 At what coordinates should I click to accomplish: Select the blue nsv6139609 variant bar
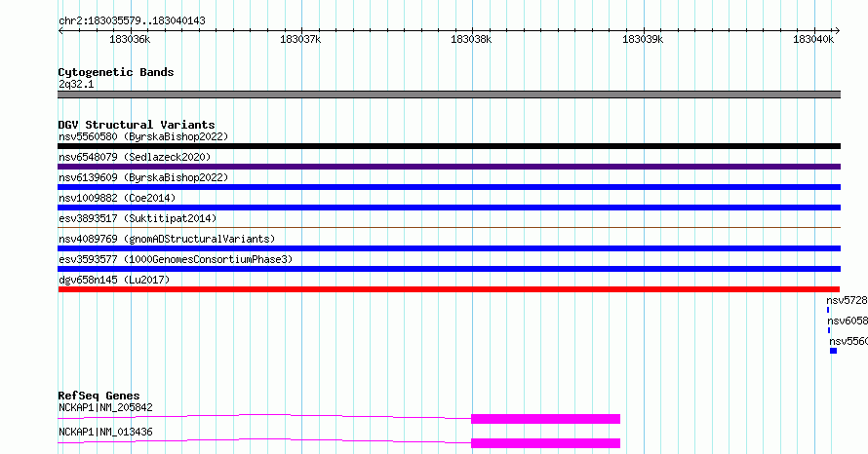click(449, 187)
